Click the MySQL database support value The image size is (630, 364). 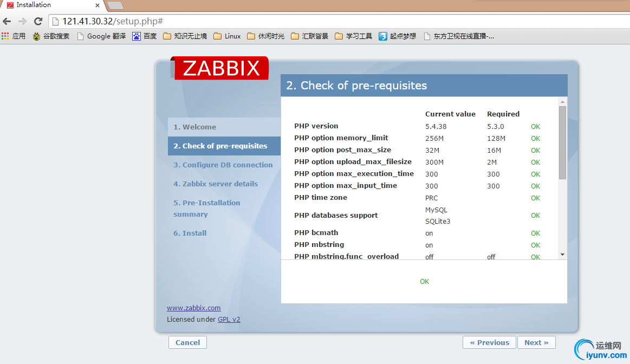(x=436, y=210)
